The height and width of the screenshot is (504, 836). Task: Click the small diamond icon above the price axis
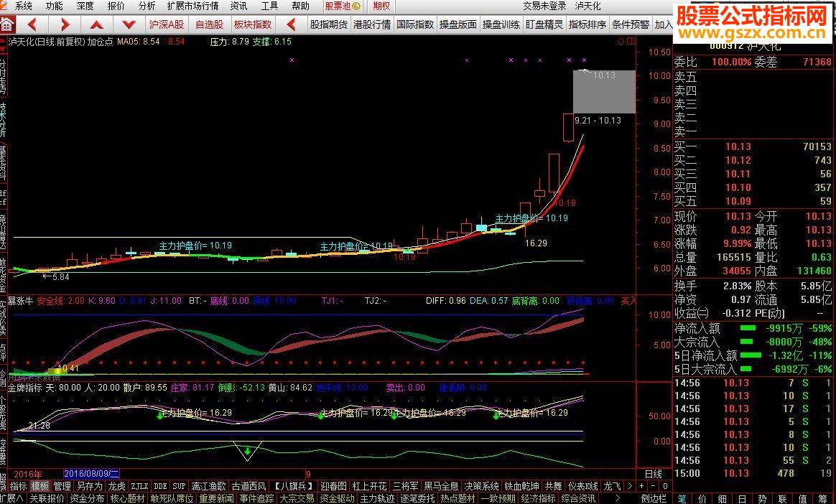tap(621, 42)
